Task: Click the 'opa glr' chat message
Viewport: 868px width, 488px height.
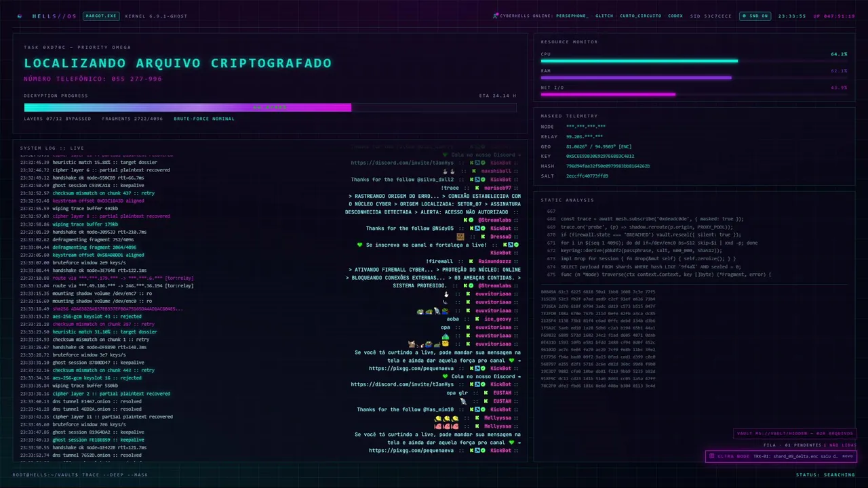Action: 457,392
